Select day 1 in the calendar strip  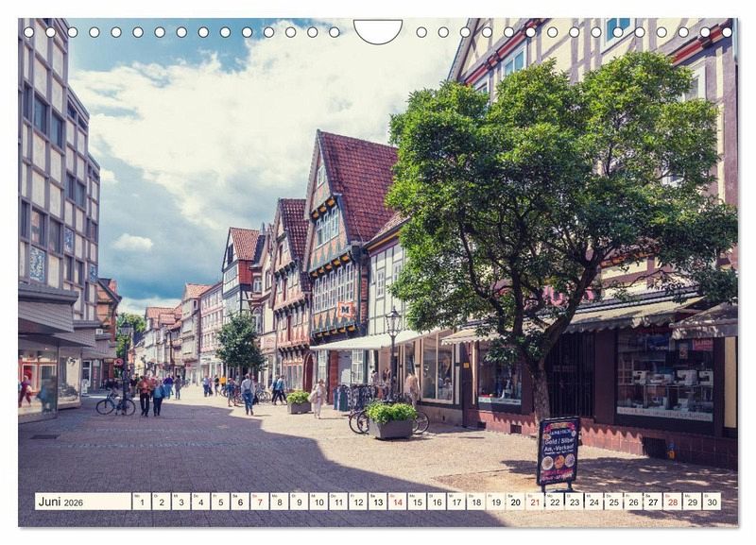(x=141, y=502)
